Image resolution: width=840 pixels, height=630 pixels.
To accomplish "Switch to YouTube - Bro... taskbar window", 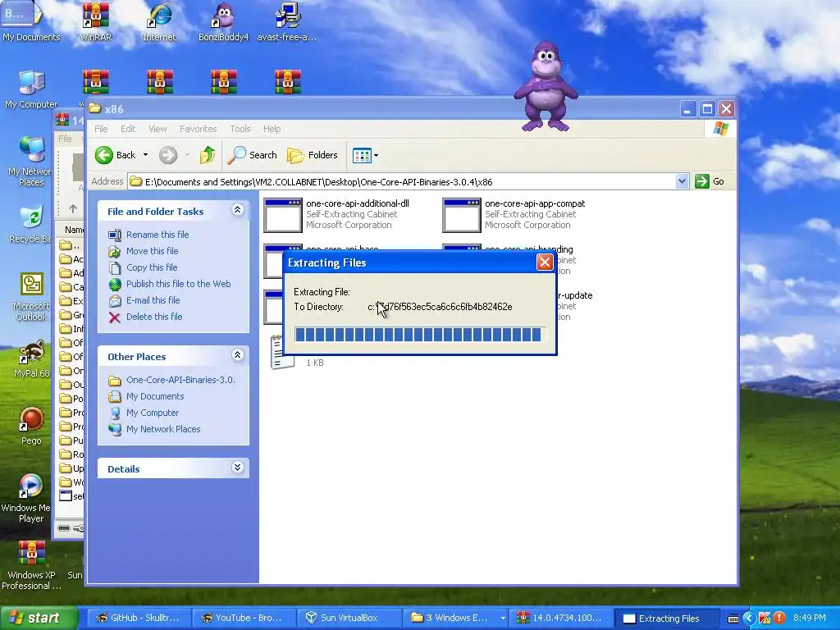I will tap(244, 619).
